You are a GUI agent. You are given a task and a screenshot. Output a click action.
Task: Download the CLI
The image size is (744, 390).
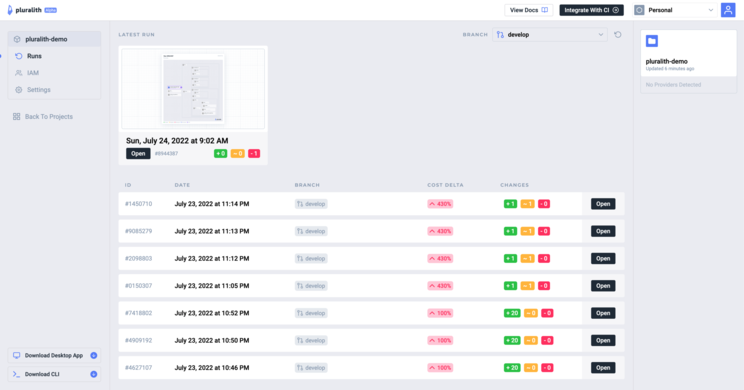54,374
